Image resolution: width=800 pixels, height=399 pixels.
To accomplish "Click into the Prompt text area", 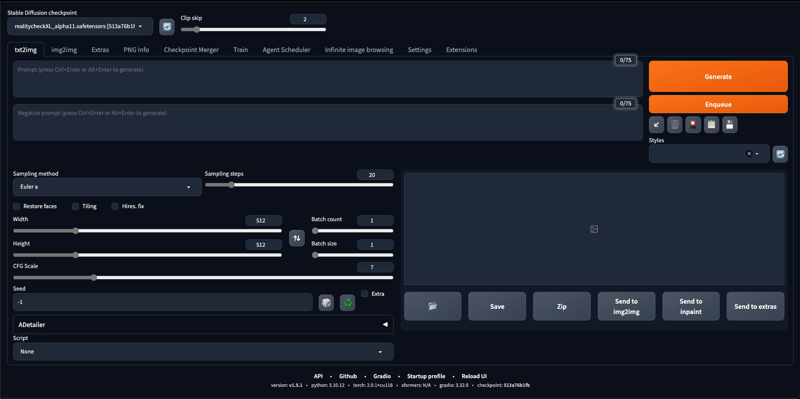I will [328, 79].
